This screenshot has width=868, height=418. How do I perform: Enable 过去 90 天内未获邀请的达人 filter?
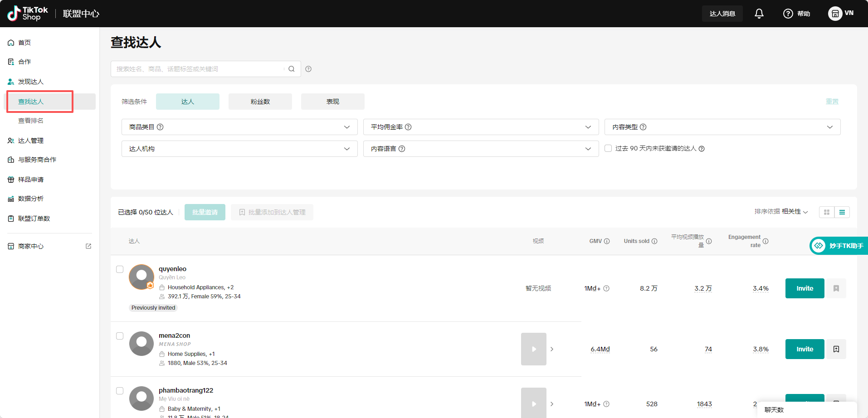[x=608, y=148]
